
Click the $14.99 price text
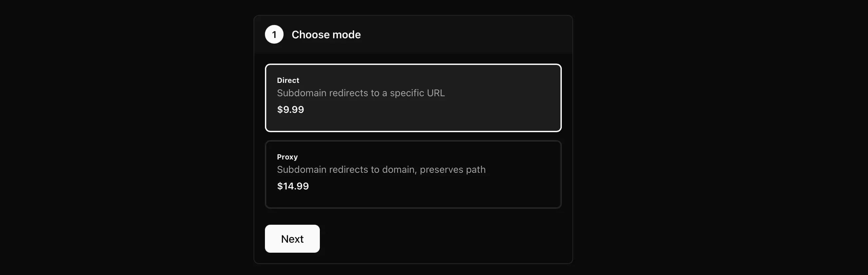(x=293, y=186)
